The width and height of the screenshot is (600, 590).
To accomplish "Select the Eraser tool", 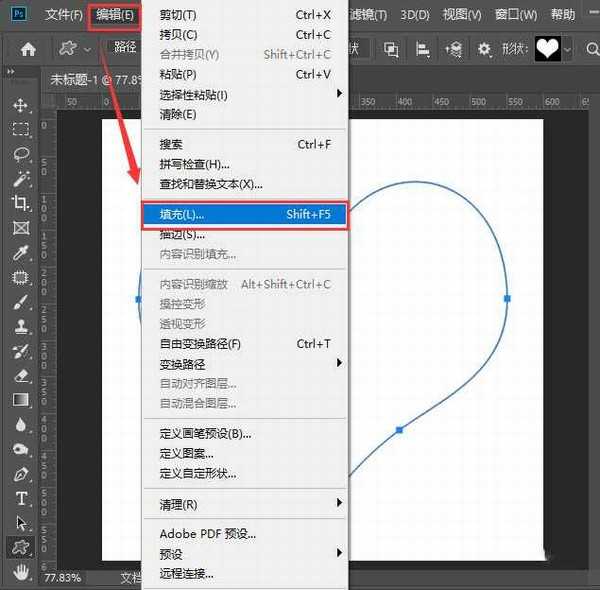I will pyautogui.click(x=20, y=375).
